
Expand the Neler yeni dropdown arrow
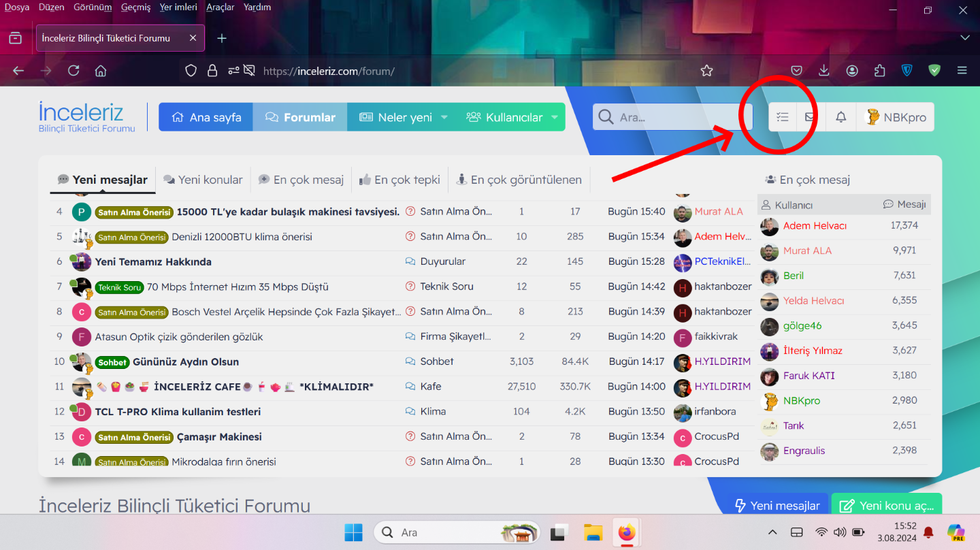[x=444, y=117]
